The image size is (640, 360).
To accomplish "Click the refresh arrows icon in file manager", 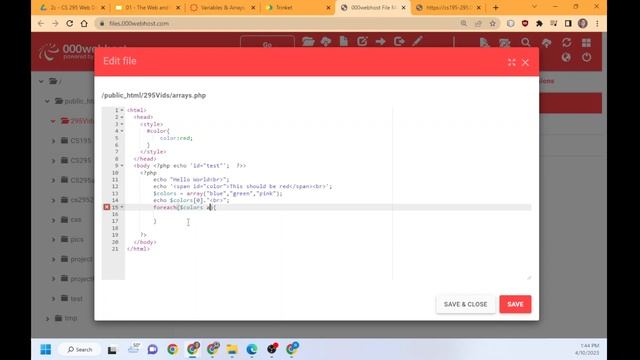I will click(567, 42).
